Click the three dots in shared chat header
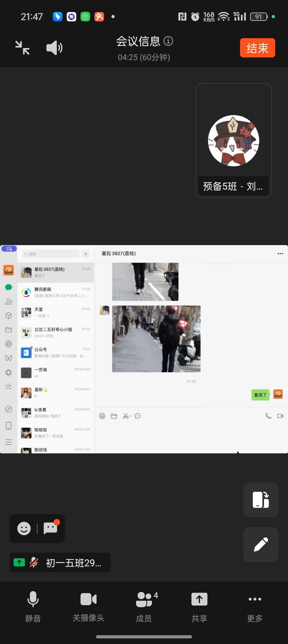This screenshot has height=644, width=288. click(280, 254)
